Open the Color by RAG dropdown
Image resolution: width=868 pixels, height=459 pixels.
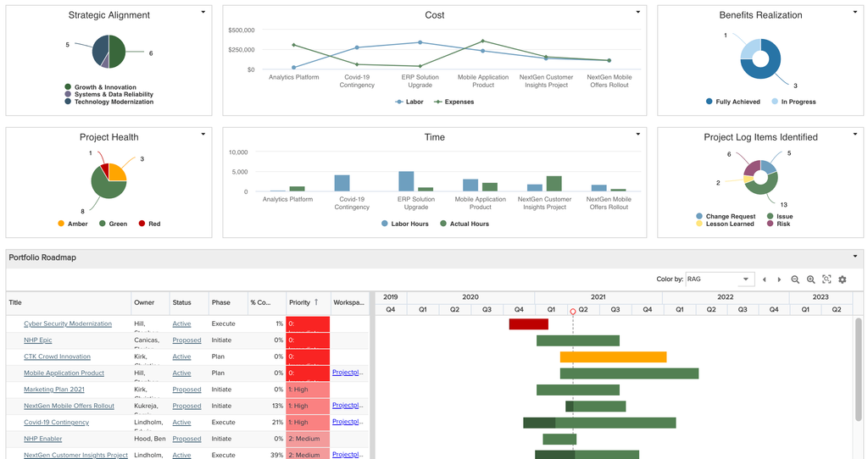(x=720, y=279)
